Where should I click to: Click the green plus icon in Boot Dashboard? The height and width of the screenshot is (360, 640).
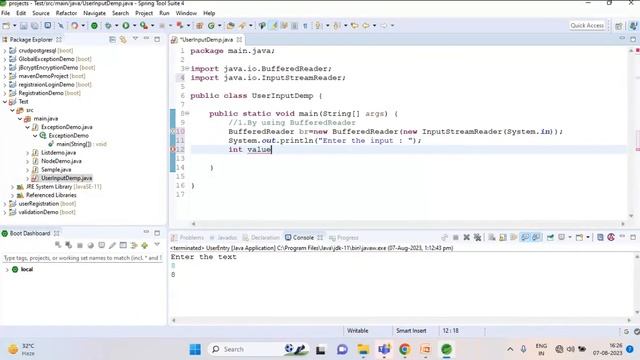pyautogui.click(x=144, y=245)
